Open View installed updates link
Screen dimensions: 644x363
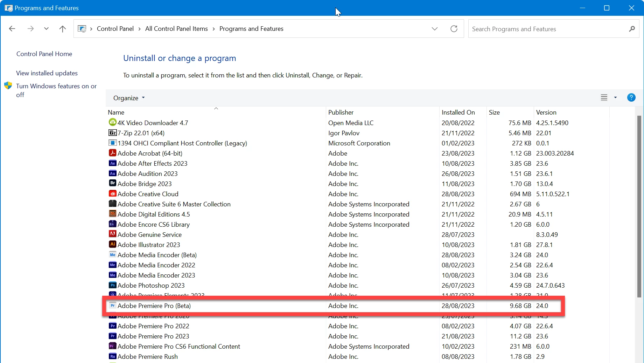pos(47,73)
